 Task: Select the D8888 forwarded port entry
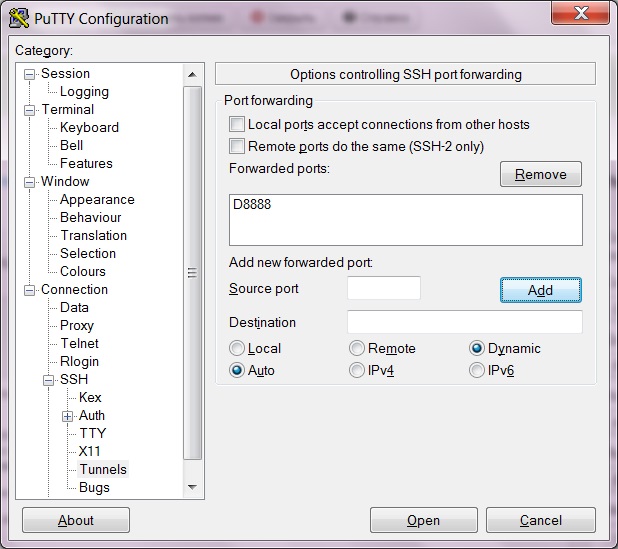click(252, 204)
